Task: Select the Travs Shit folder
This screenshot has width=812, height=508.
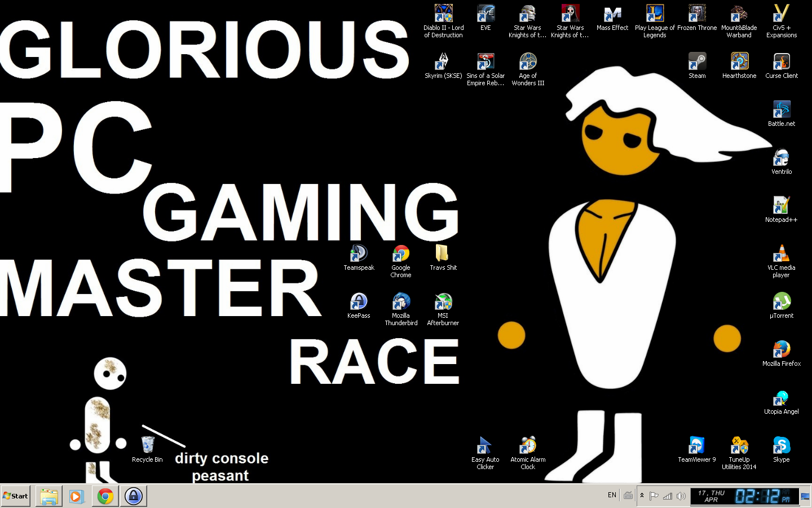Action: tap(443, 257)
